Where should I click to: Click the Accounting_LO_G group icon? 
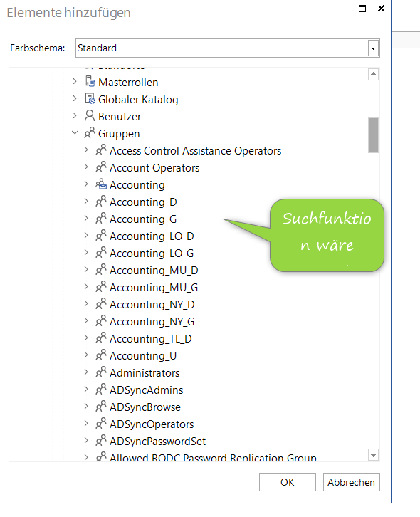click(101, 253)
